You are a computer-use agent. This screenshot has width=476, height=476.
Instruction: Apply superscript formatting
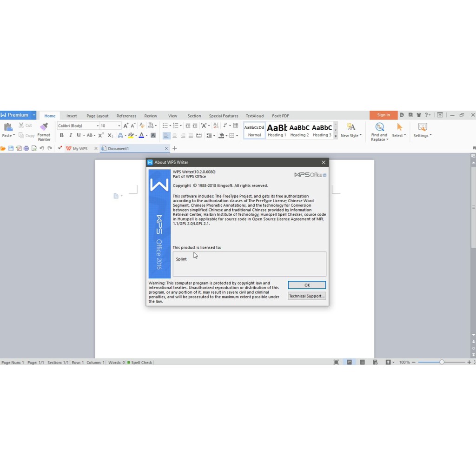[101, 135]
